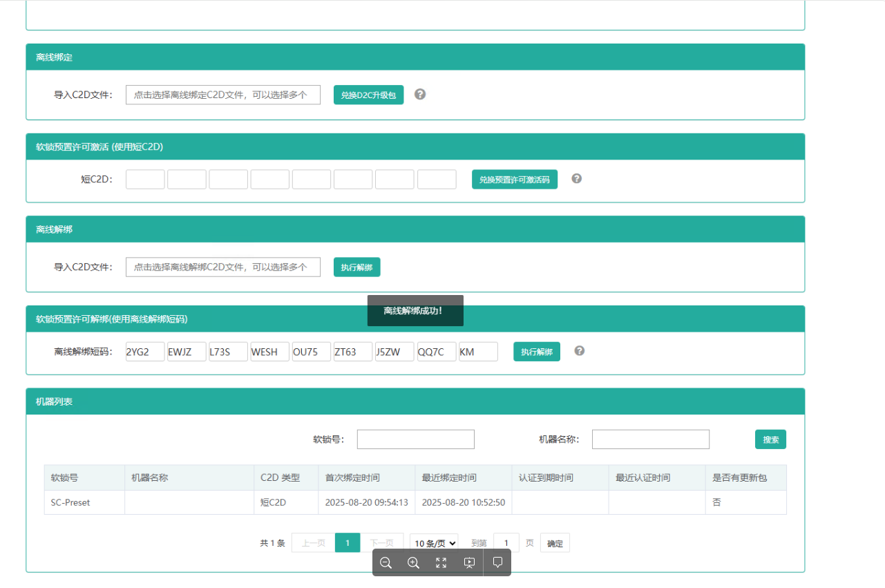Image resolution: width=885 pixels, height=588 pixels.
Task: Click the SC-Preset cell in the table
Action: (x=84, y=502)
